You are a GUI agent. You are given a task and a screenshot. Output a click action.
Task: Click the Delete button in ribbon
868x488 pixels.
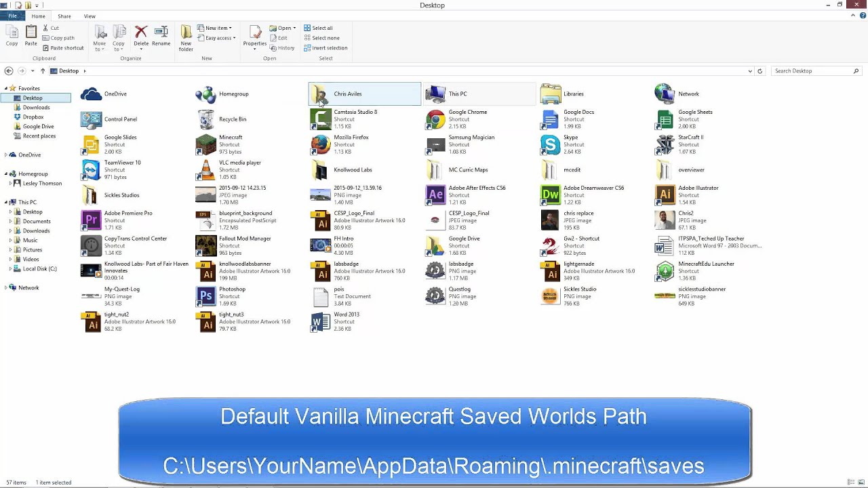pyautogui.click(x=141, y=36)
